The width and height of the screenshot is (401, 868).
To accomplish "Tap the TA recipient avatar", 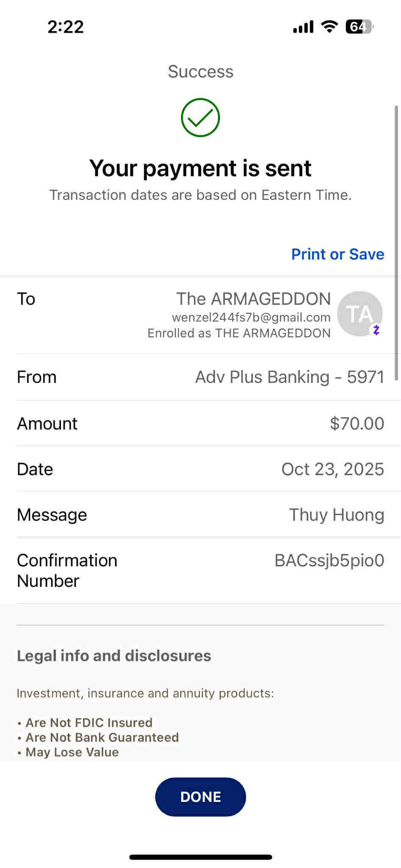I will tap(360, 314).
